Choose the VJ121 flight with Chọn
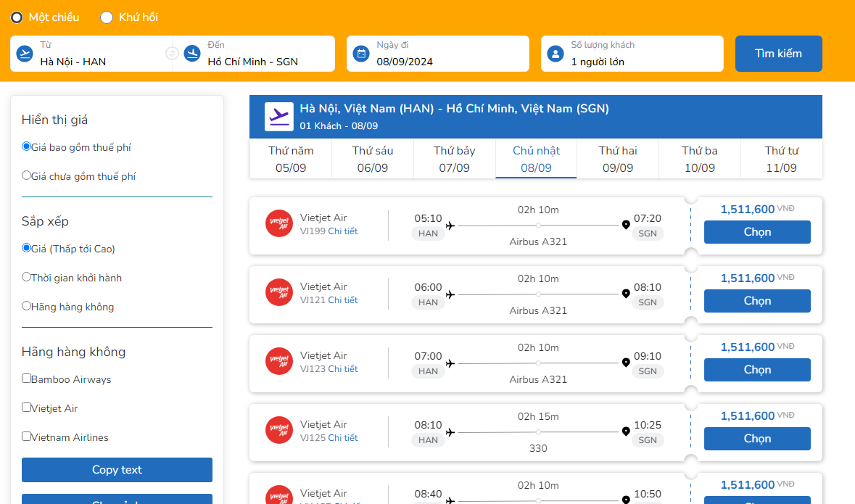855x504 pixels. (757, 300)
